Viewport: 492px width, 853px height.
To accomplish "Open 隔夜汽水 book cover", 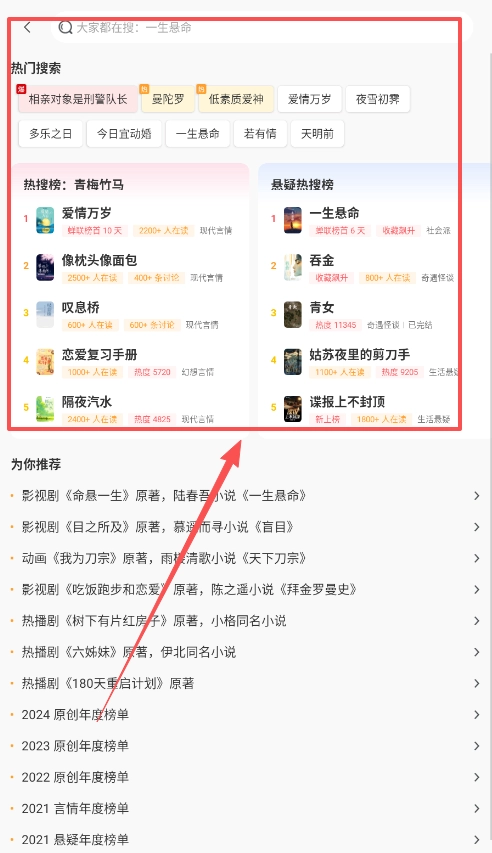I will [x=45, y=409].
